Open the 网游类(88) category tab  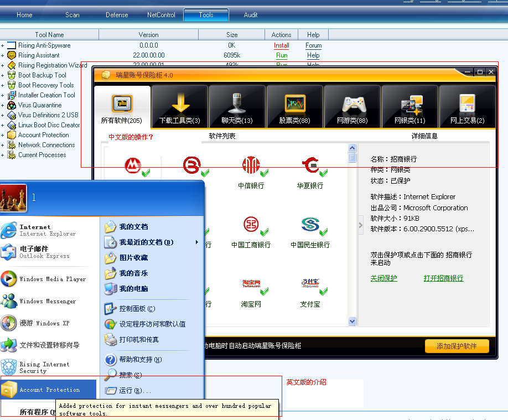pyautogui.click(x=352, y=107)
